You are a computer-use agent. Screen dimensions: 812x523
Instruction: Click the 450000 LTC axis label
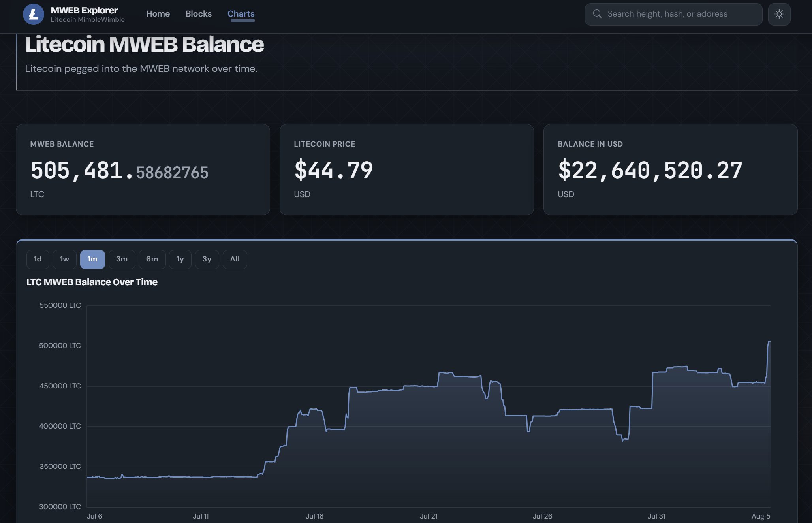pos(60,386)
